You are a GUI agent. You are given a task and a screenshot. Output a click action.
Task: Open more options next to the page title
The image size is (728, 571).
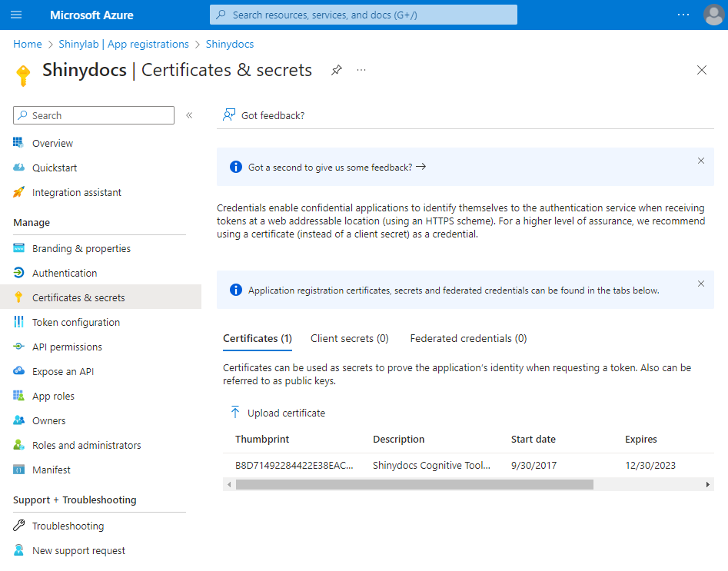(x=361, y=70)
